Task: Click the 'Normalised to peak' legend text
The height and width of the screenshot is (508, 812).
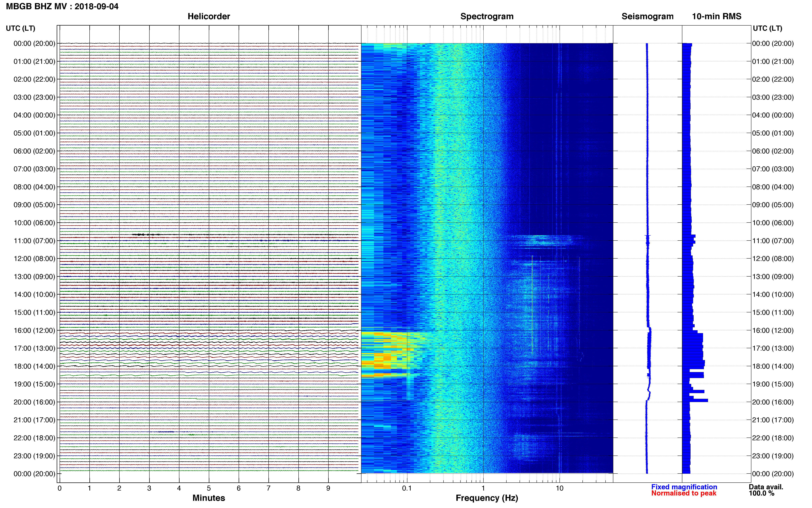Action: click(684, 493)
